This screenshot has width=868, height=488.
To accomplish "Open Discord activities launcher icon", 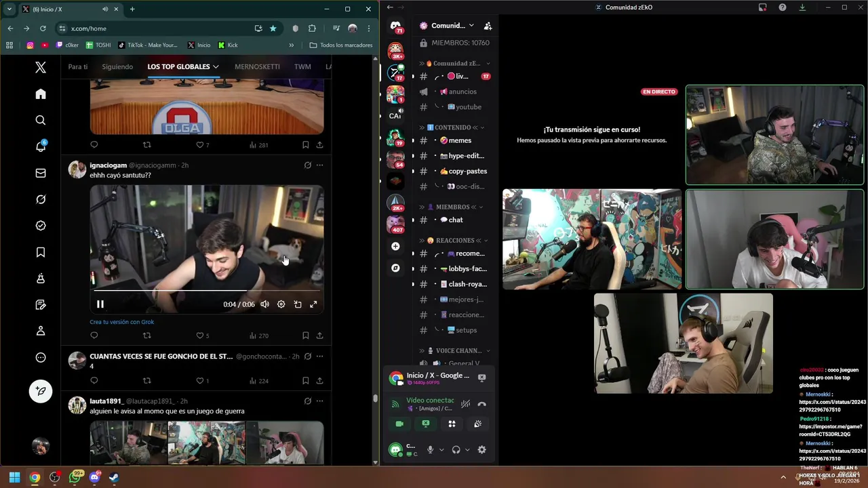I will (x=452, y=424).
